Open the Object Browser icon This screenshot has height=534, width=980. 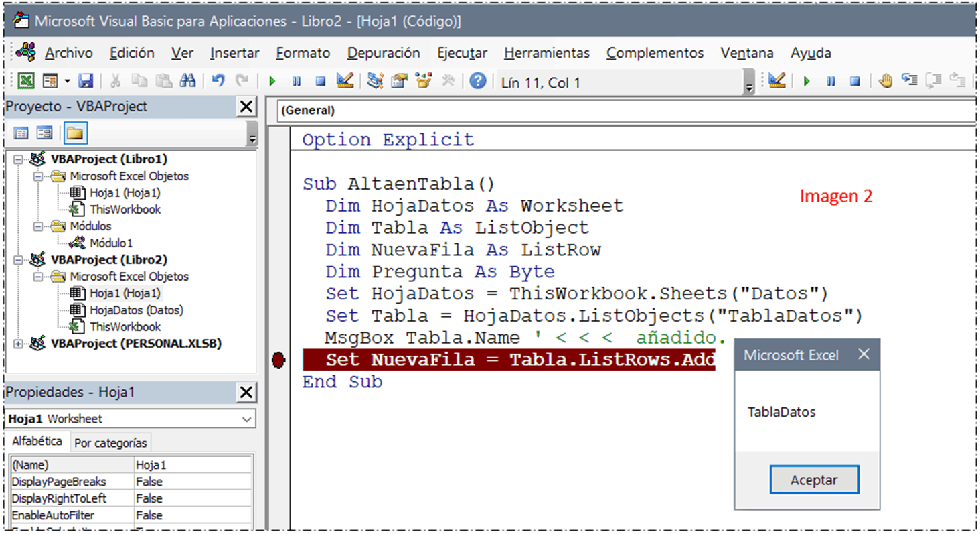[x=424, y=82]
